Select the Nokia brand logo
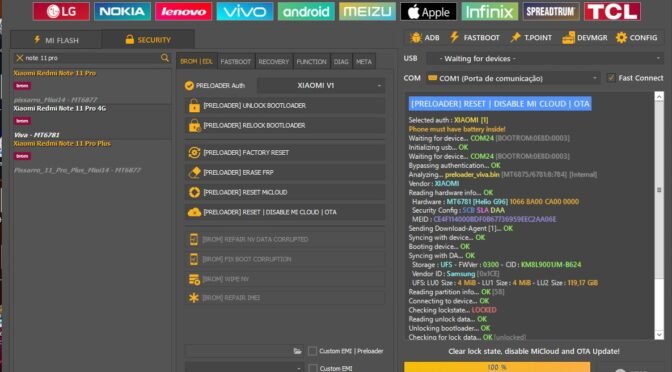Image resolution: width=672 pixels, height=372 pixels. 122,12
